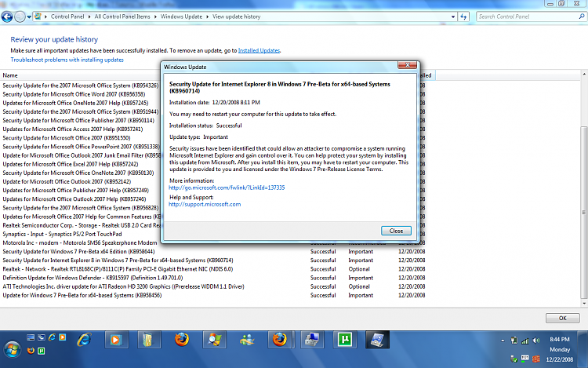Screen dimensions: 588x368
Task: Click small Internet Explorer quick launch icon
Action: (52, 337)
